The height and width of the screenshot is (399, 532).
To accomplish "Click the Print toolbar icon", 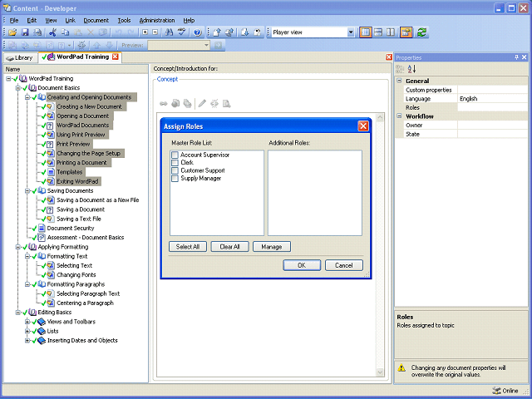I will 37,32.
